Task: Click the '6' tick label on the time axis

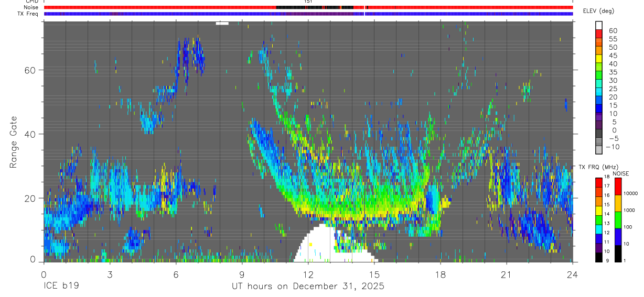Action: pos(176,275)
